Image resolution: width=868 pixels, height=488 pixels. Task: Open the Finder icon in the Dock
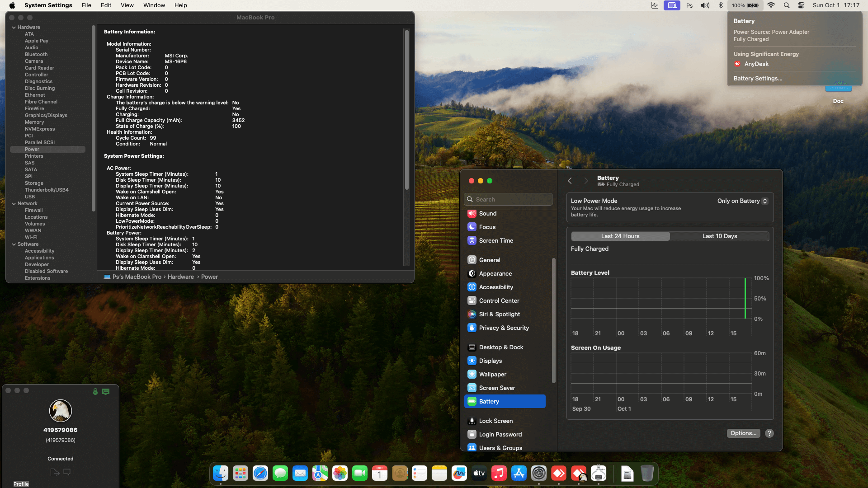[221, 473]
